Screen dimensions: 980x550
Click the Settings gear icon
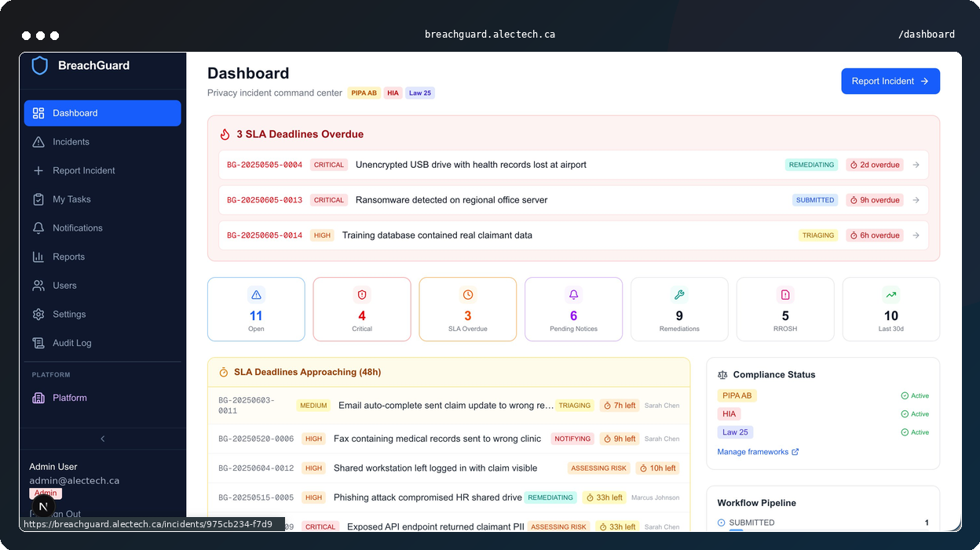[38, 315]
